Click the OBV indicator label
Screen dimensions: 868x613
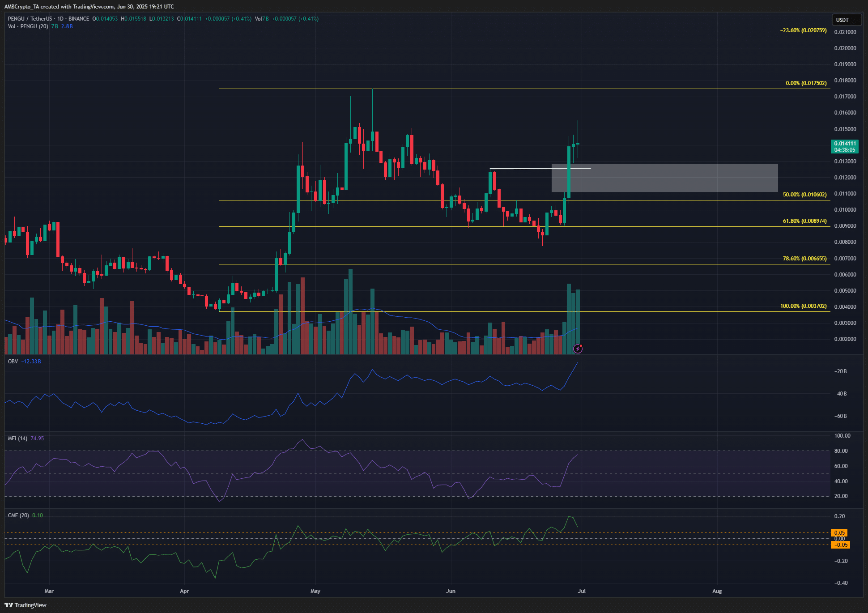pyautogui.click(x=12, y=361)
